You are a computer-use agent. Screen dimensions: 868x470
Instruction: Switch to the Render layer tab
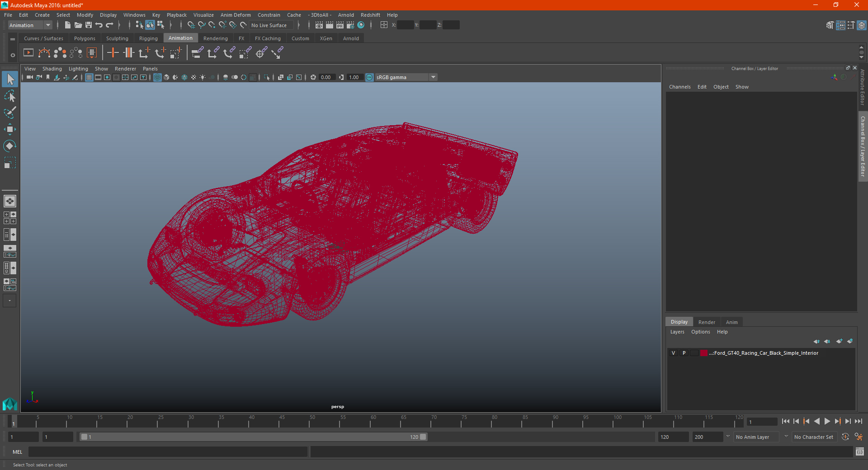tap(707, 322)
